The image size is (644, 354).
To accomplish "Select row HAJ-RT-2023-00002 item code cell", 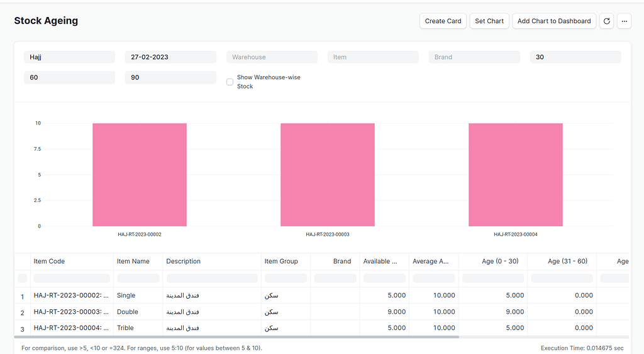I will coord(72,296).
